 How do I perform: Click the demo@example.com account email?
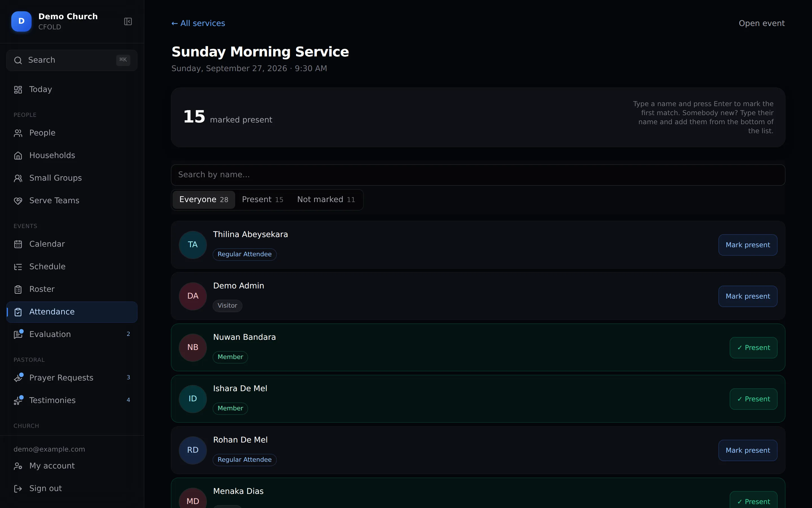pos(49,449)
